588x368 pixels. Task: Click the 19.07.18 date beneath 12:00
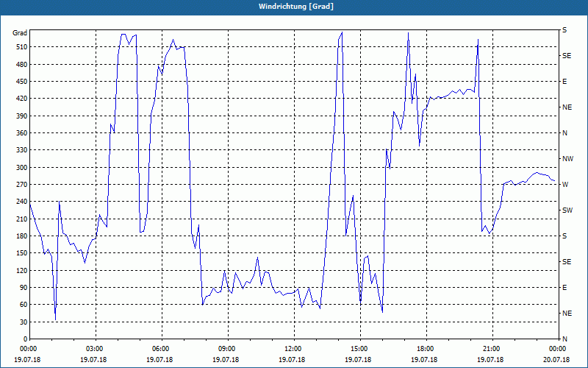[292, 360]
